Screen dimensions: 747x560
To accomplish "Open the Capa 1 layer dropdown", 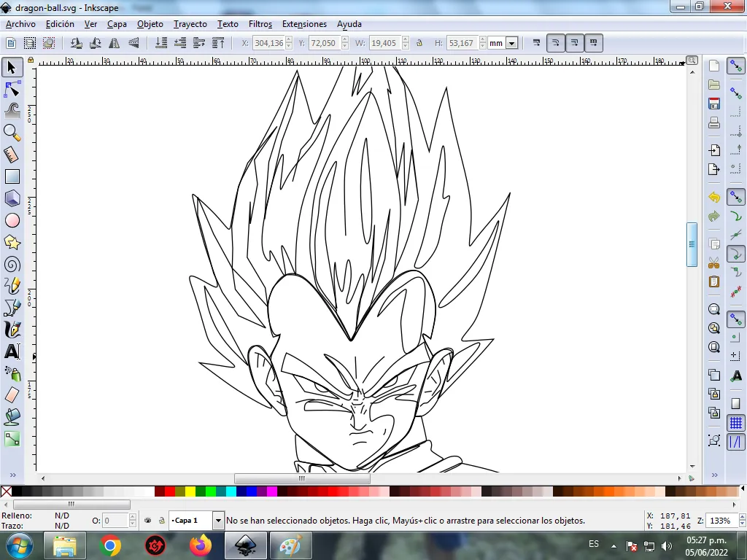I will pos(217,521).
